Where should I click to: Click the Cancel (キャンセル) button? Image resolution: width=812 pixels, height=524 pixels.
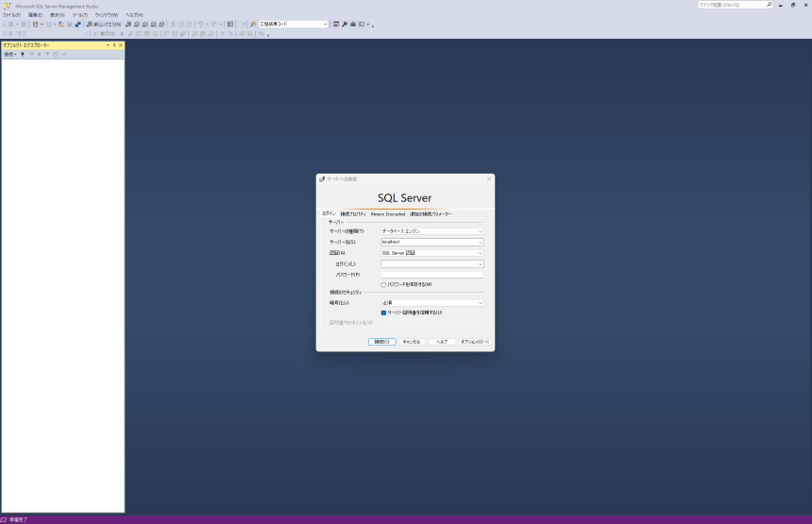411,342
